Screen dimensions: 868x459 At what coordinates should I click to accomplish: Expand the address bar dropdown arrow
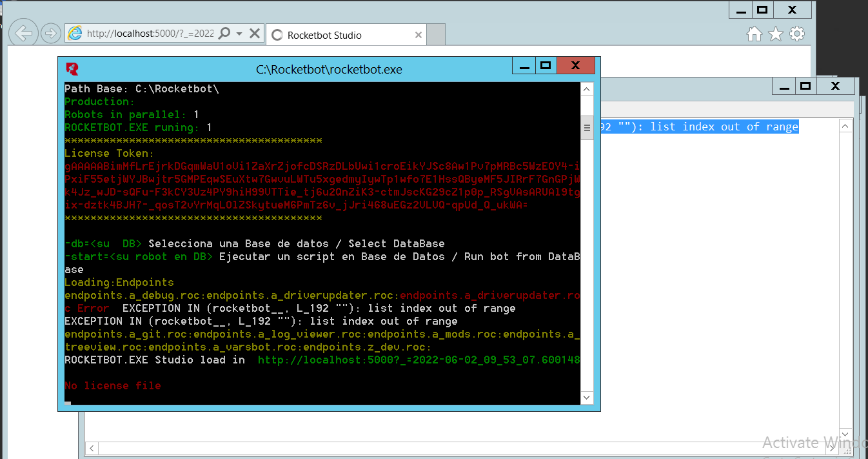click(x=239, y=34)
